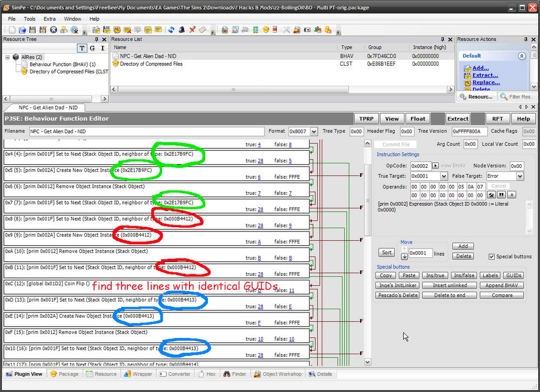Viewport: 540px width, 392px height.
Task: Click the Open package folder icon
Action: click(x=23, y=30)
